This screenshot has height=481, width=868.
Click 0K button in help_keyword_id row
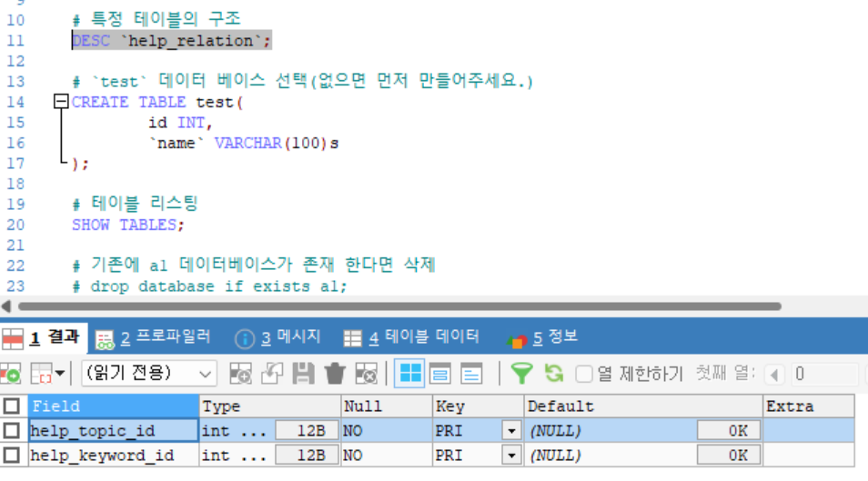[x=729, y=455]
